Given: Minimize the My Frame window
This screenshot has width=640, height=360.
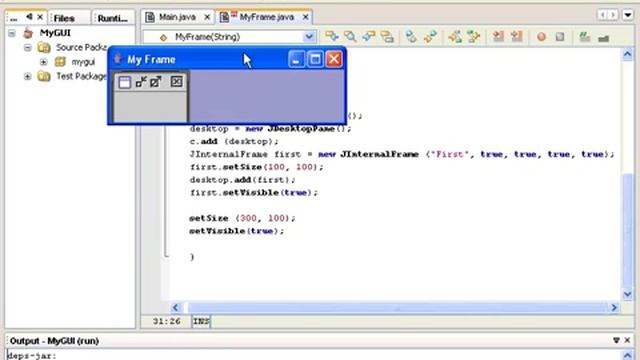Looking at the screenshot, I should 296,60.
